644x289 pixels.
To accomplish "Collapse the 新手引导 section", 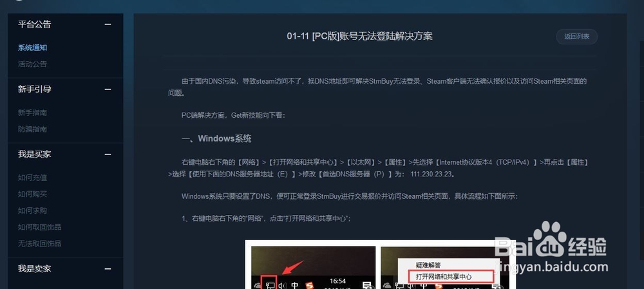I will point(108,89).
